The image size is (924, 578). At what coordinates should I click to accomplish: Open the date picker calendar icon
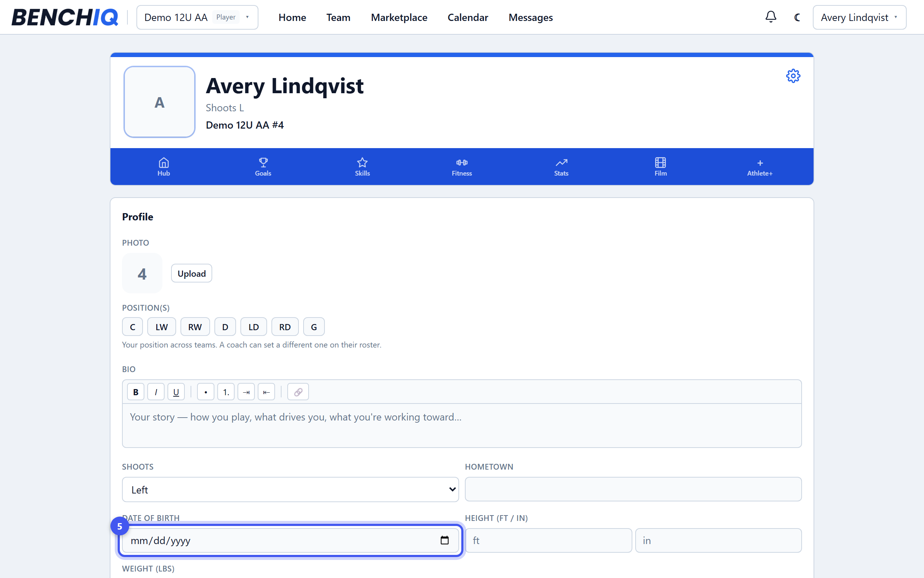pyautogui.click(x=444, y=540)
